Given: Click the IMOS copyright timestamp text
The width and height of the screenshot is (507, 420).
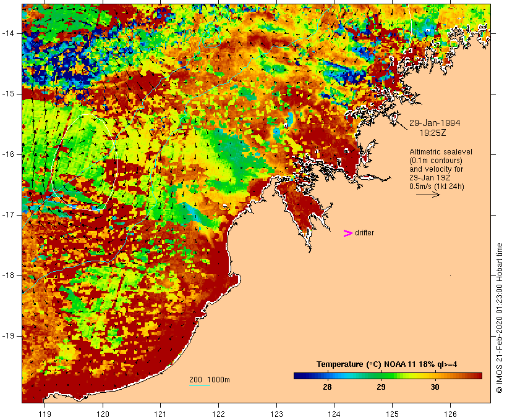Looking at the screenshot, I should (499, 318).
